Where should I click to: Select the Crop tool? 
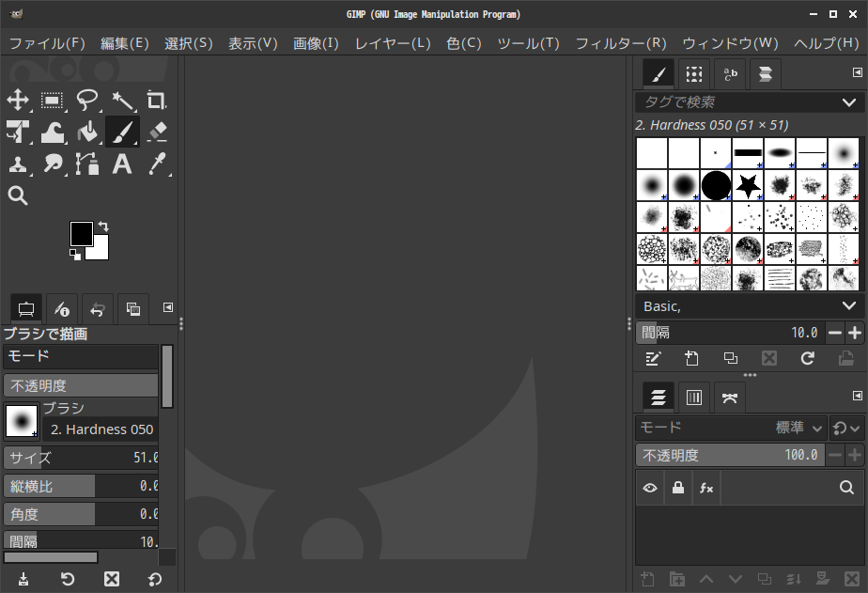pos(157,101)
